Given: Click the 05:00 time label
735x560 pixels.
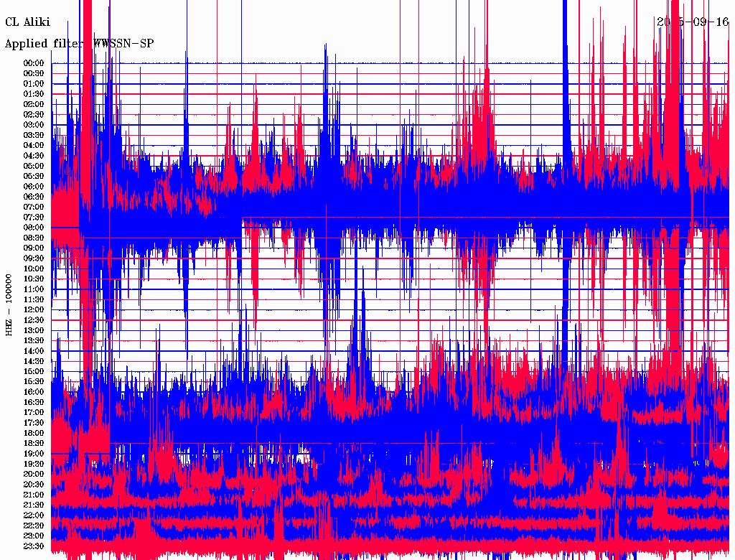Looking at the screenshot, I should (34, 166).
